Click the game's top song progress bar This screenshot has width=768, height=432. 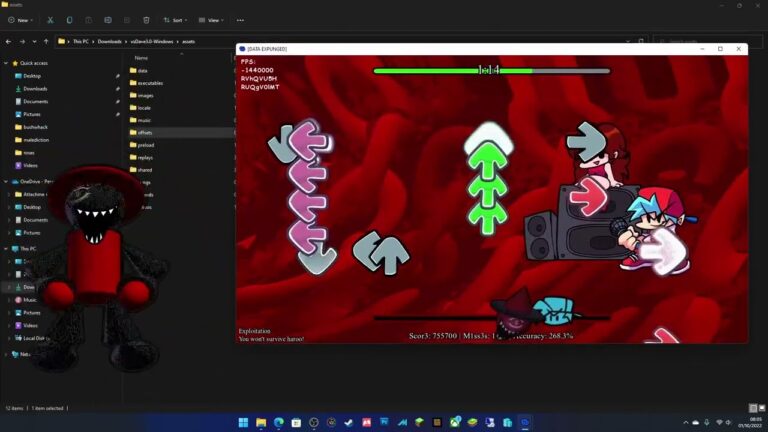492,71
